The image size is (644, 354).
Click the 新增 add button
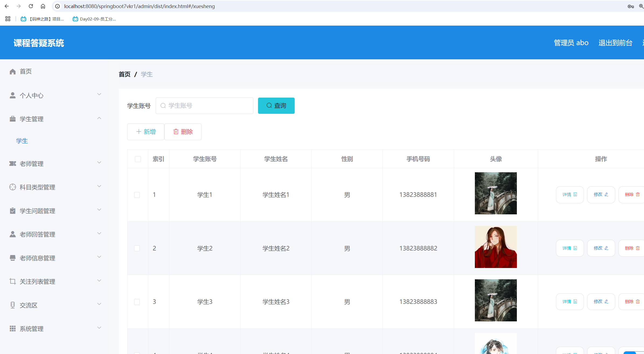[x=146, y=132]
